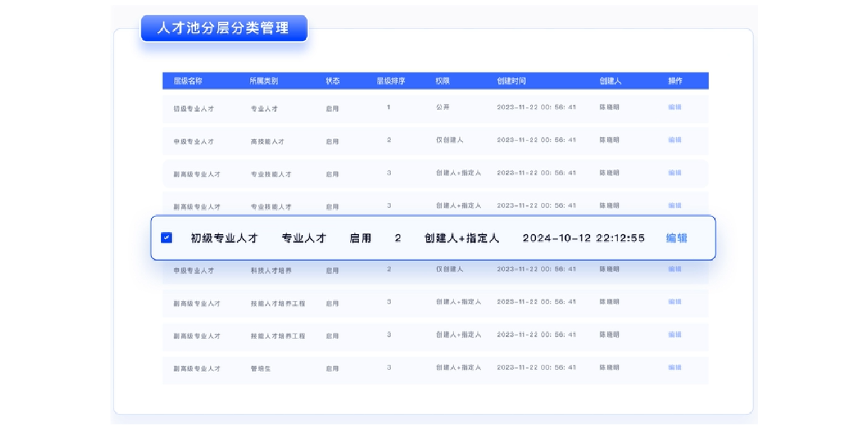Sort by the 创建时间 column header
This screenshot has height=430, width=868.
tap(511, 82)
